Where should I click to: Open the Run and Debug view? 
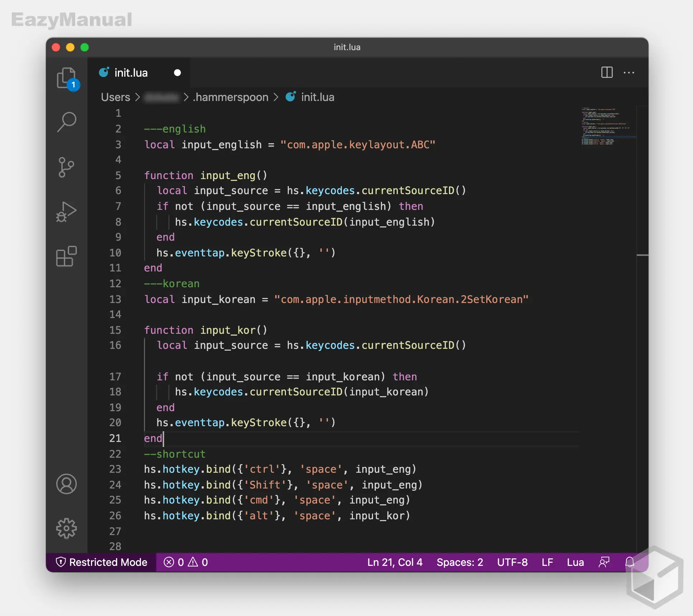point(66,212)
